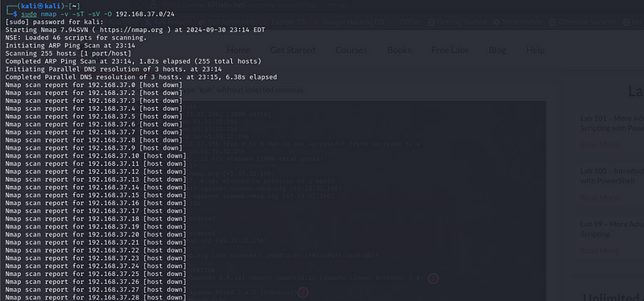Screen dimensions: 644x301
Task: Click the scan report line for 192.168.37.28
Action: 96,297
